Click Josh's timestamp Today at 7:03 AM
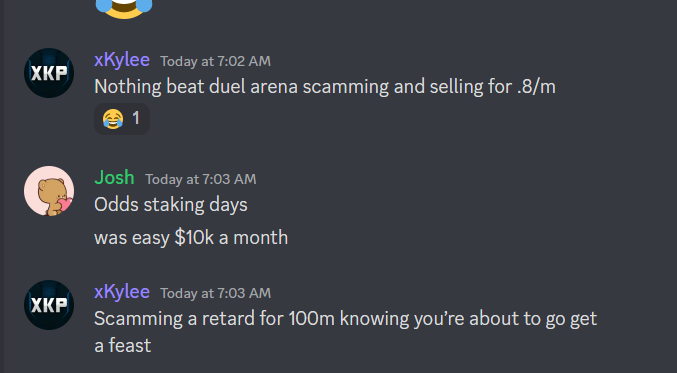This screenshot has width=677, height=373. (201, 179)
